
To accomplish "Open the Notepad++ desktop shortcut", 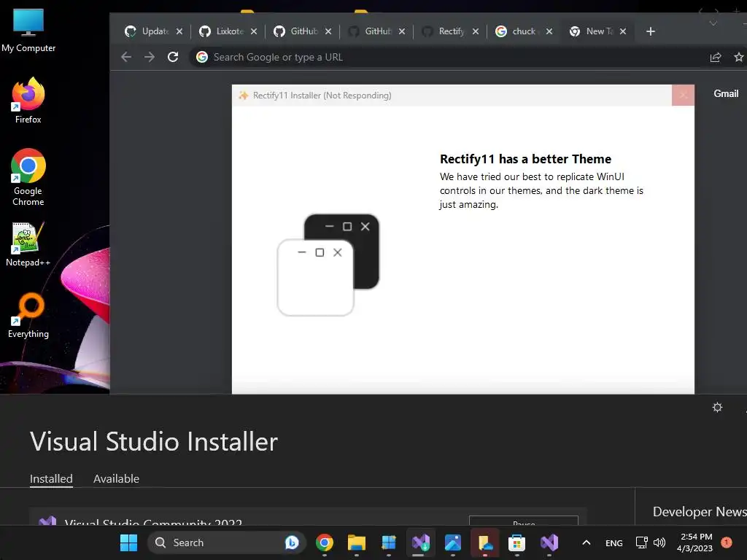I will click(28, 244).
